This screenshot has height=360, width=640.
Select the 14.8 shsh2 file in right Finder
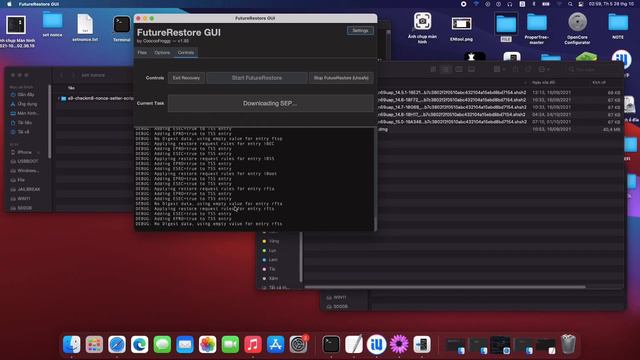[x=499, y=115]
